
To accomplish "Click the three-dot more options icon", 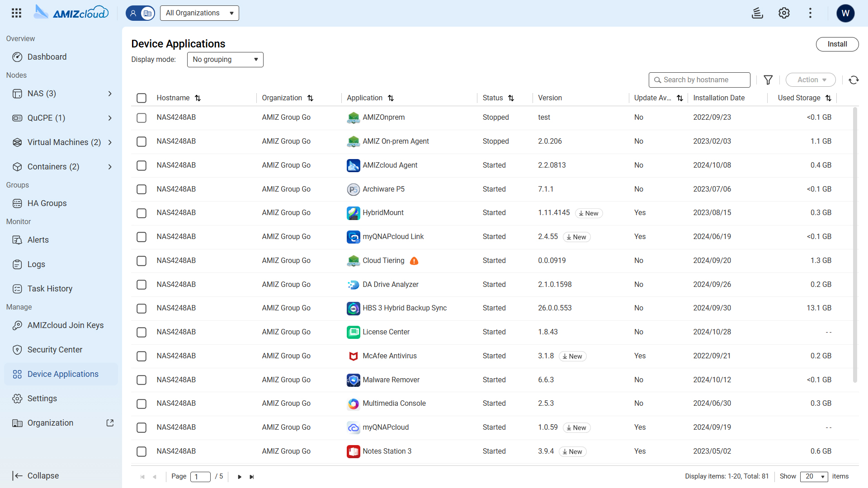I will (810, 13).
